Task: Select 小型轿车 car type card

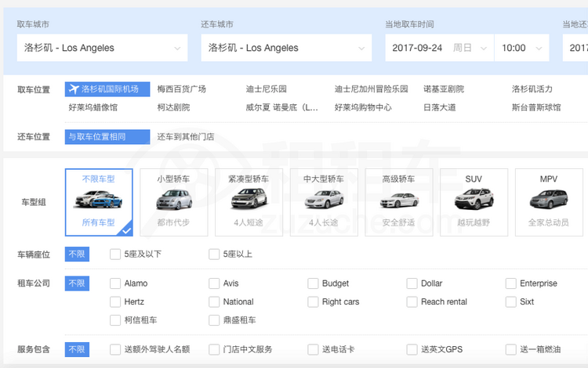Action: coord(174,202)
